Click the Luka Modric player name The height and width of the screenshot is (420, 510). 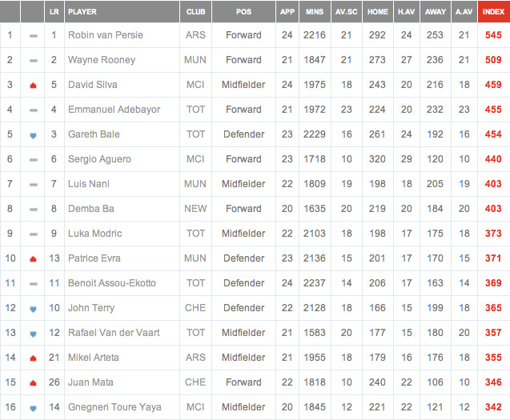pyautogui.click(x=95, y=234)
